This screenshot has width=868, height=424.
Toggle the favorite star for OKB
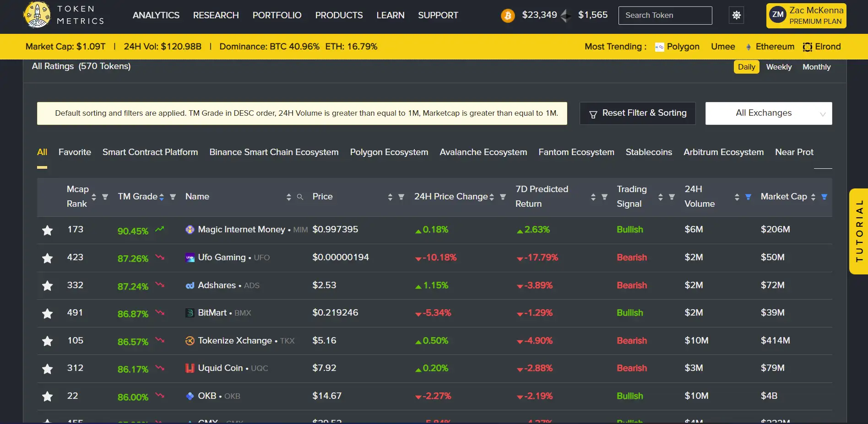[x=47, y=397]
